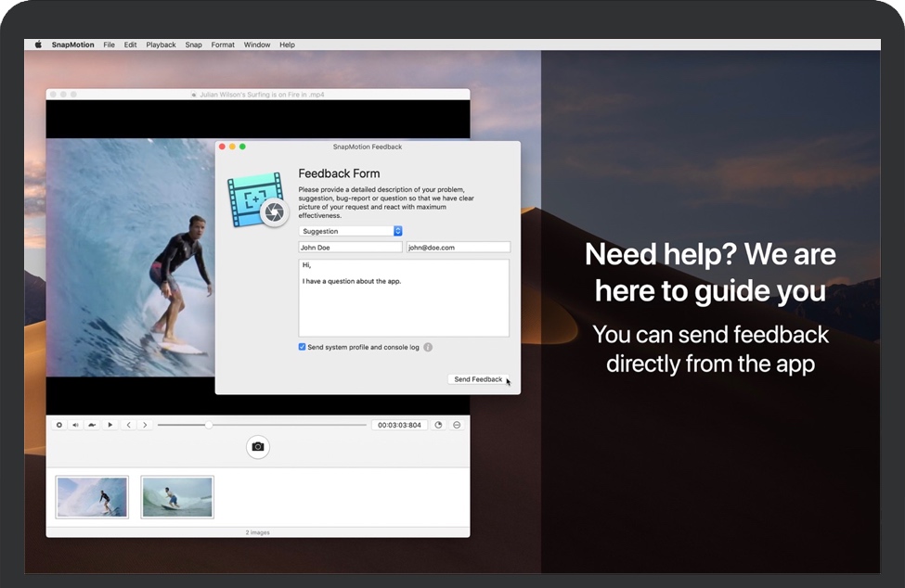Click the info icon beside console log
Screen dimensions: 905x588
pos(428,347)
